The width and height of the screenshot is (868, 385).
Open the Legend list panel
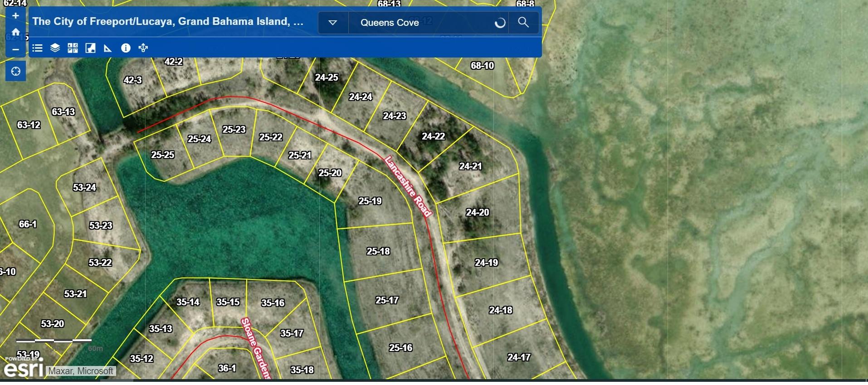click(x=38, y=48)
